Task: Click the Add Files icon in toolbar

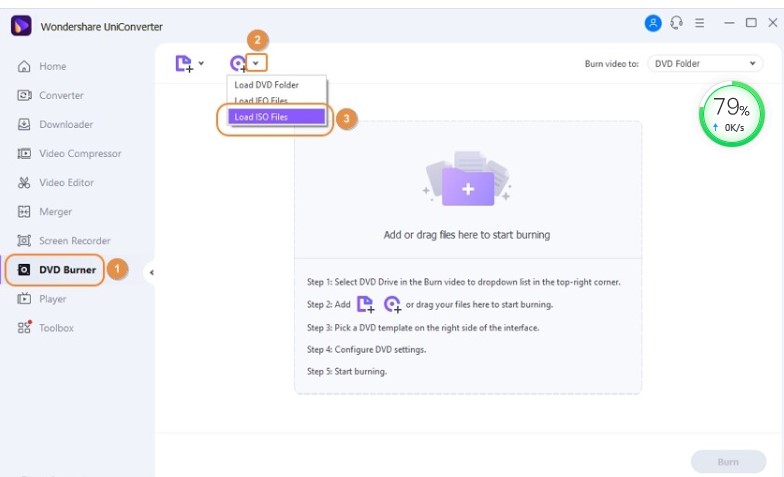Action: (x=183, y=64)
